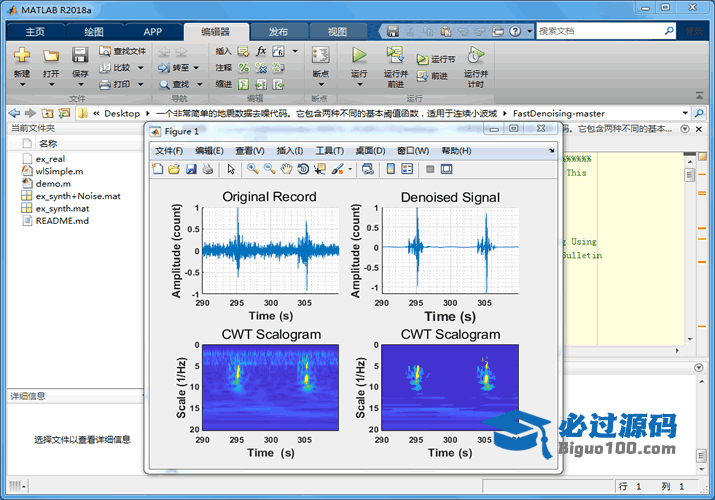Expand the Print (打印) dropdown arrow
The width and height of the screenshot is (715, 500).
140,84
